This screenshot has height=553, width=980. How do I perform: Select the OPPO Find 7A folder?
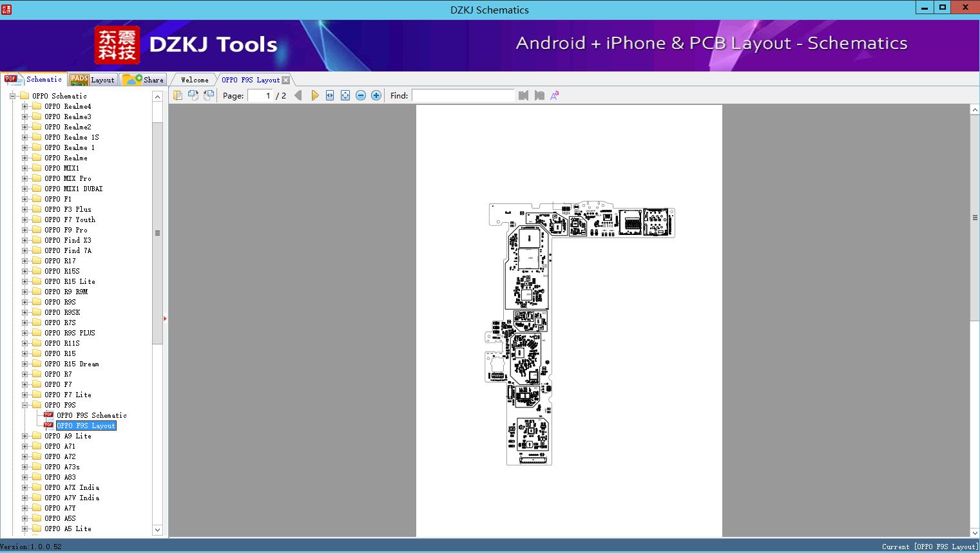68,250
